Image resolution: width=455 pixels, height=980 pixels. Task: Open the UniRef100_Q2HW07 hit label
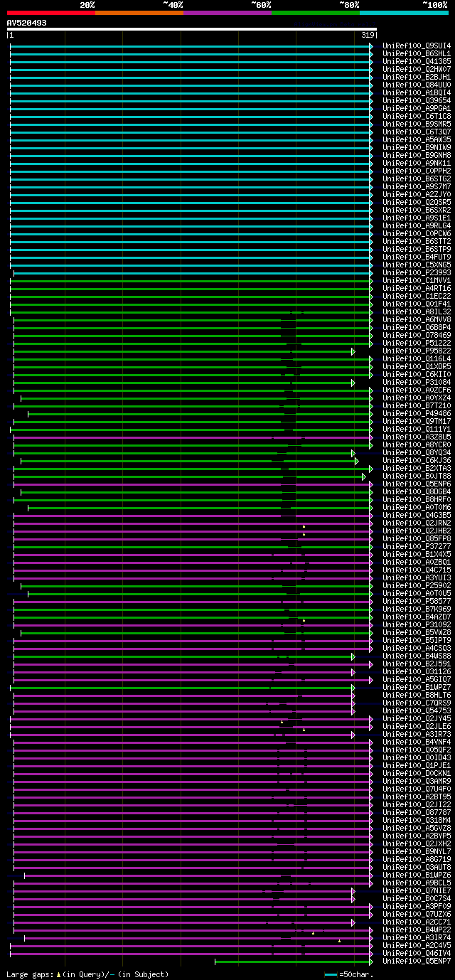pyautogui.click(x=417, y=70)
